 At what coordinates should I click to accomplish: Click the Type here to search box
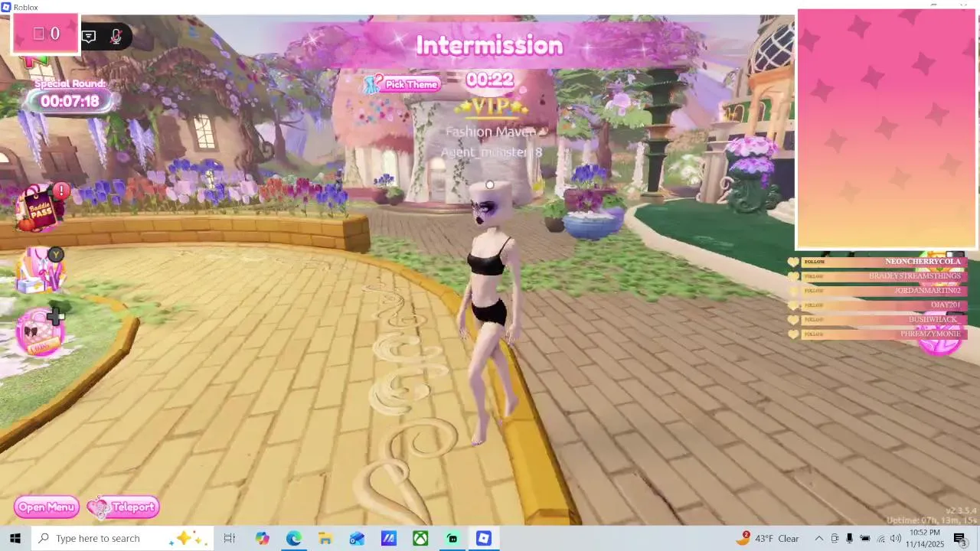point(122,539)
